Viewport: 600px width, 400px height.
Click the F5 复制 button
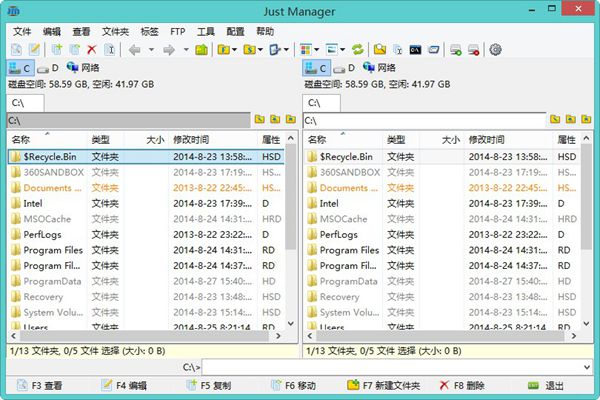(x=209, y=385)
